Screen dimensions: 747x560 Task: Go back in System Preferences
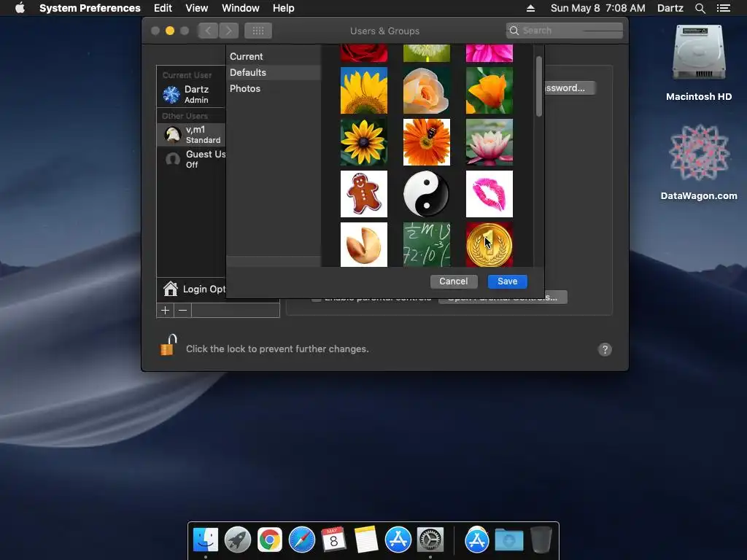click(208, 31)
